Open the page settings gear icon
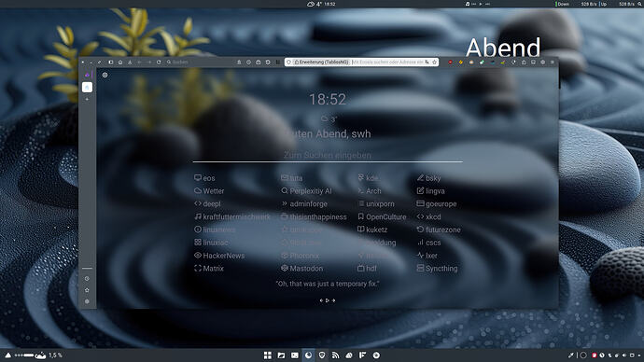 coord(105,76)
